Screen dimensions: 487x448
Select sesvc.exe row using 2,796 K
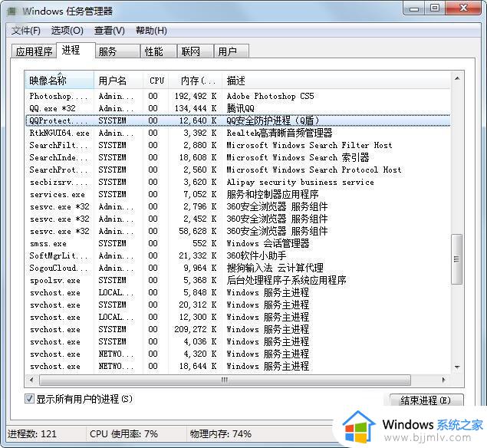point(238,206)
